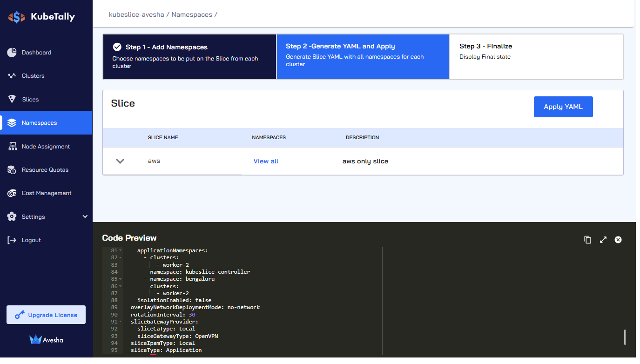Click the Dashboard pie chart icon
This screenshot has width=640, height=364.
pyautogui.click(x=12, y=53)
